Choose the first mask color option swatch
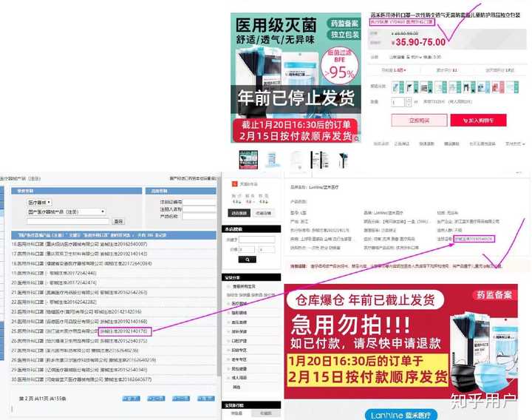 tap(398, 87)
